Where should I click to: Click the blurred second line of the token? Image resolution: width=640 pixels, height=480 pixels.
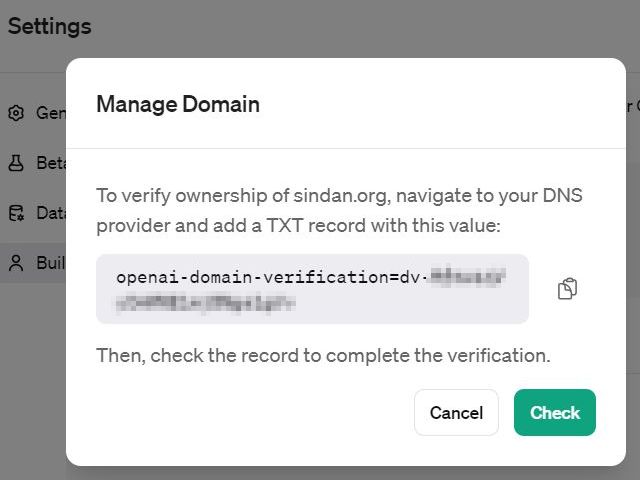205,304
